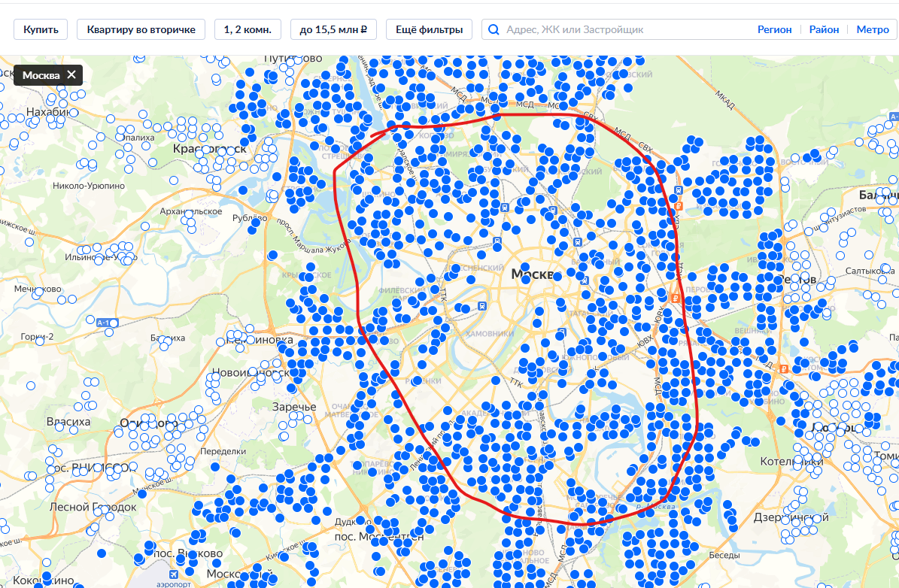The image size is (899, 588).
Task: Focus the Адрес, ЖК или Застройщик field
Action: point(624,29)
